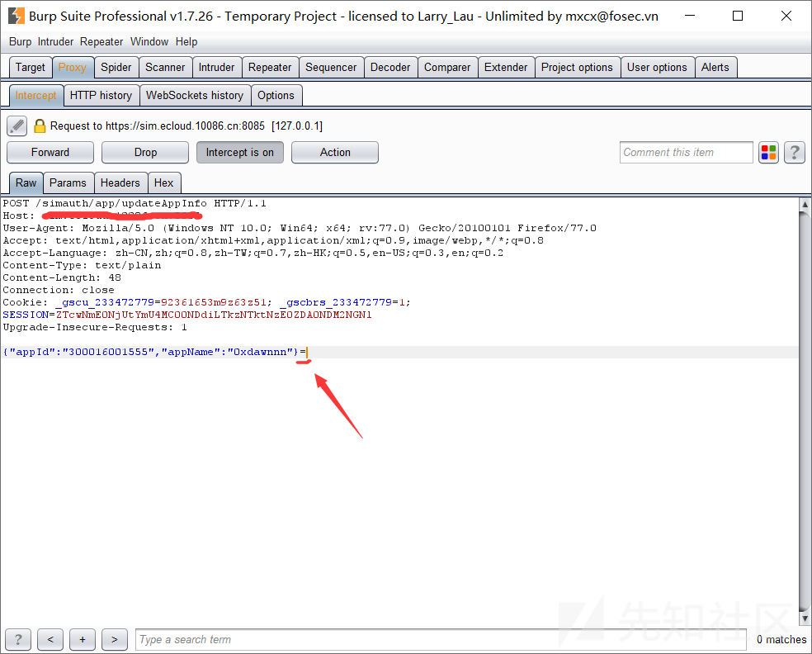
Task: Click the JSON appId request body line
Action: click(154, 352)
